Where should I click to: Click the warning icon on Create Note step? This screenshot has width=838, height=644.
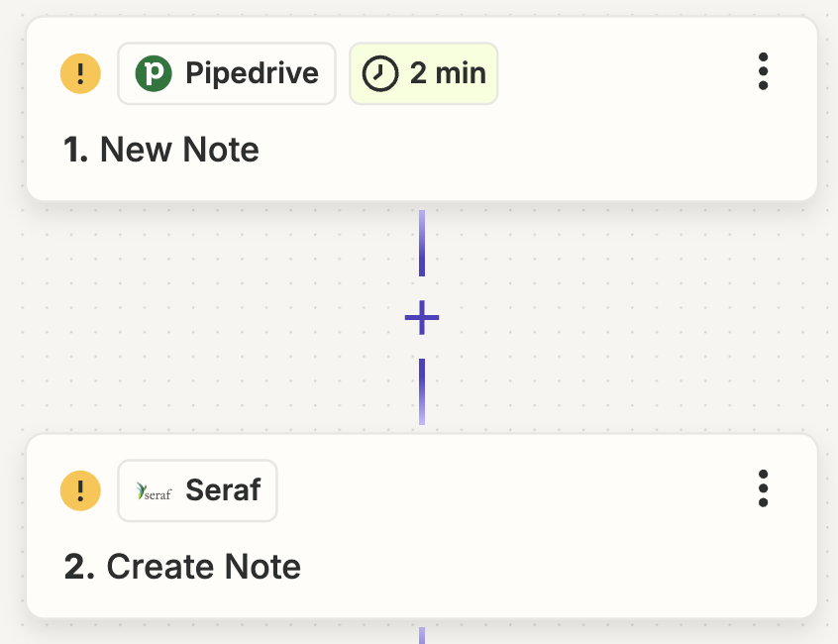(80, 490)
